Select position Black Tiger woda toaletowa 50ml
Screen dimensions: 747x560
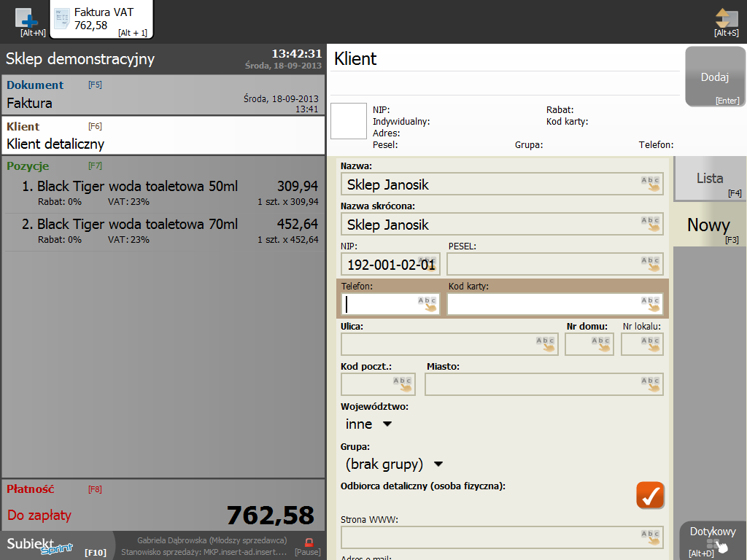click(163, 193)
